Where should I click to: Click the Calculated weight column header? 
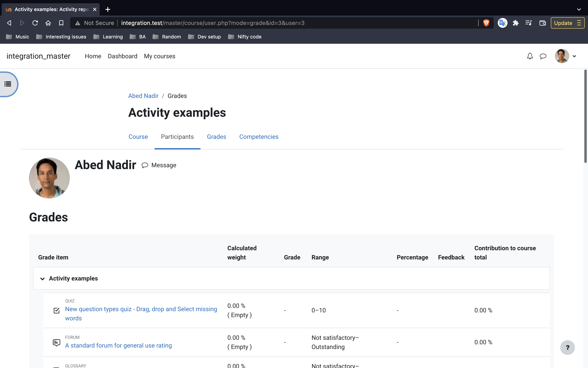242,253
